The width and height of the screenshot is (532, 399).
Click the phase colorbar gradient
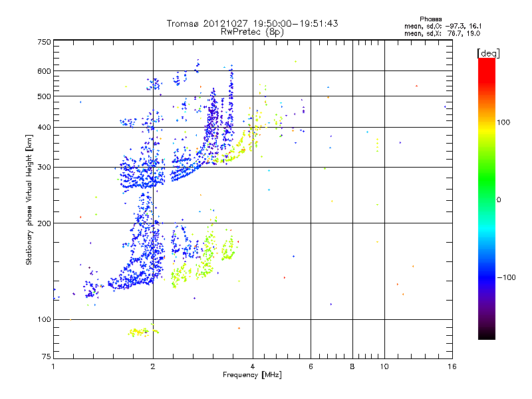(x=487, y=198)
